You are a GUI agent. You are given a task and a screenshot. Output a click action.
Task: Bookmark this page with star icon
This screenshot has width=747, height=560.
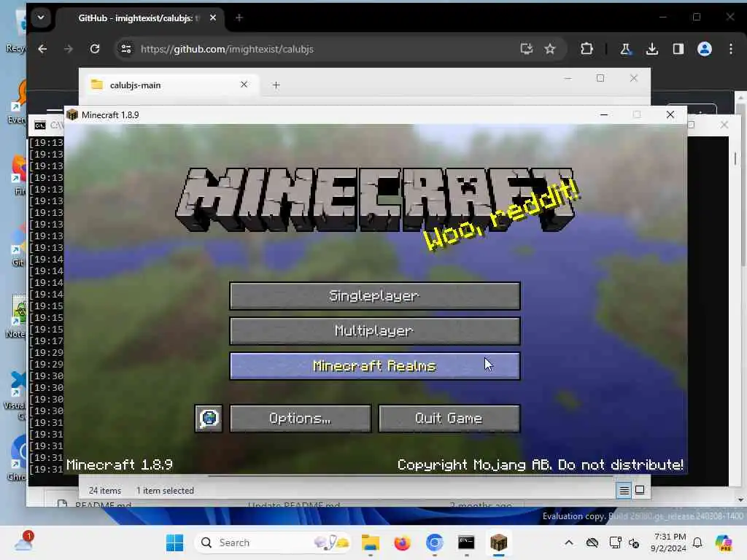pos(550,49)
